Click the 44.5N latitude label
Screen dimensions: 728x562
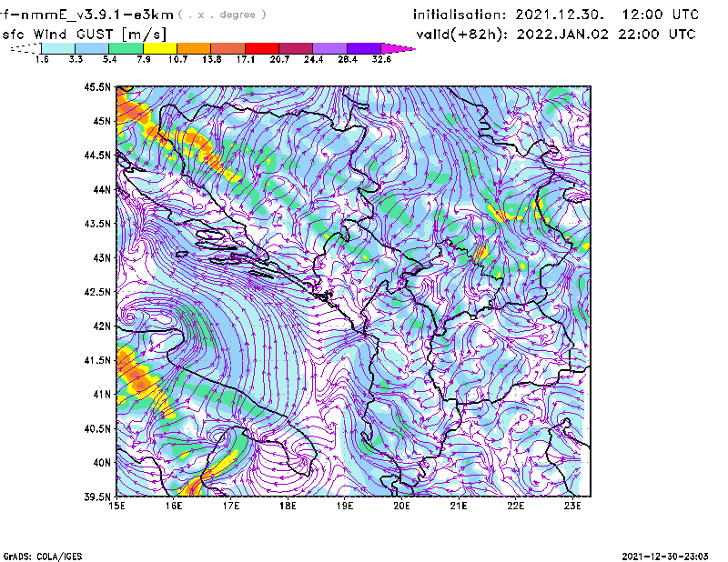[97, 155]
